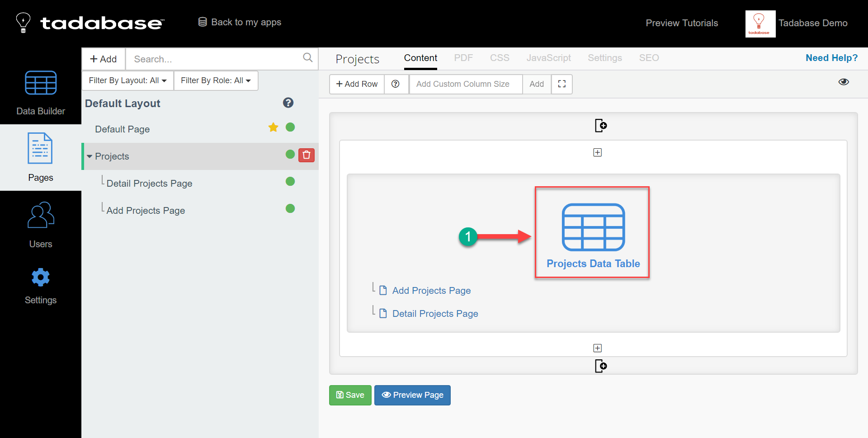868x438 pixels.
Task: Open Preview Tutorials link
Action: [682, 23]
